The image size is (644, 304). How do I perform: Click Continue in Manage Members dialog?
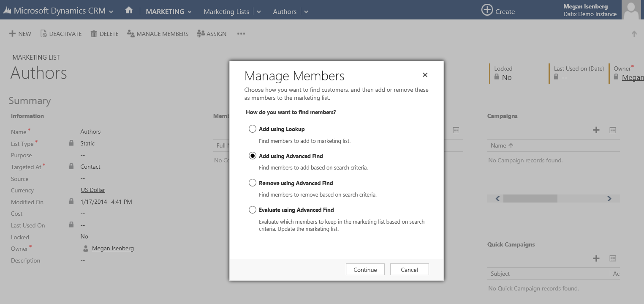(365, 270)
